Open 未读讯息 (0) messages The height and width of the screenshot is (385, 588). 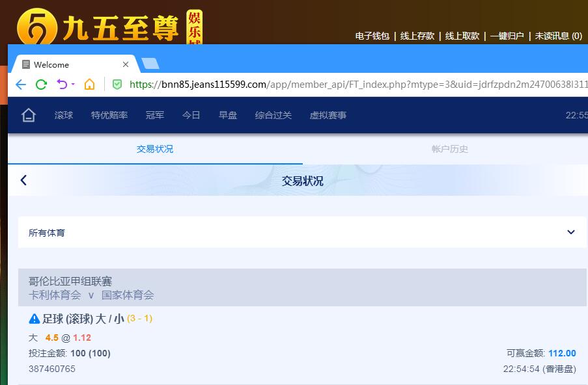point(559,36)
